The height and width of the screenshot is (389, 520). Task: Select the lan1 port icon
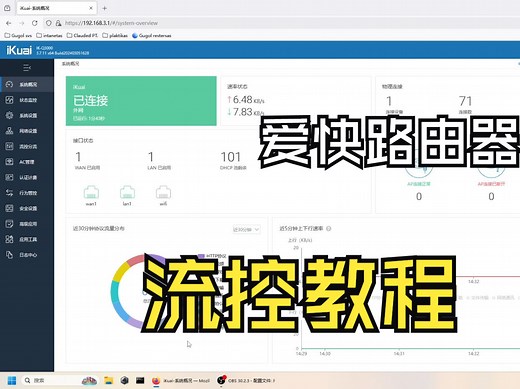tap(127, 192)
